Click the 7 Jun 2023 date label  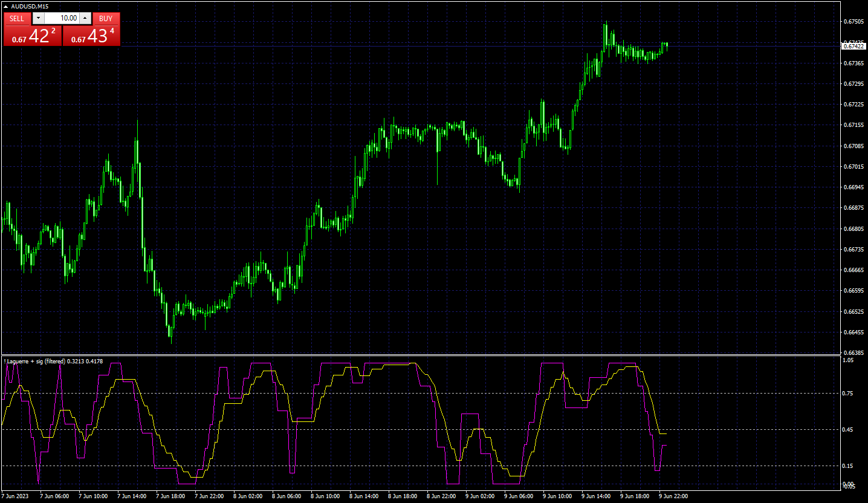(15, 496)
